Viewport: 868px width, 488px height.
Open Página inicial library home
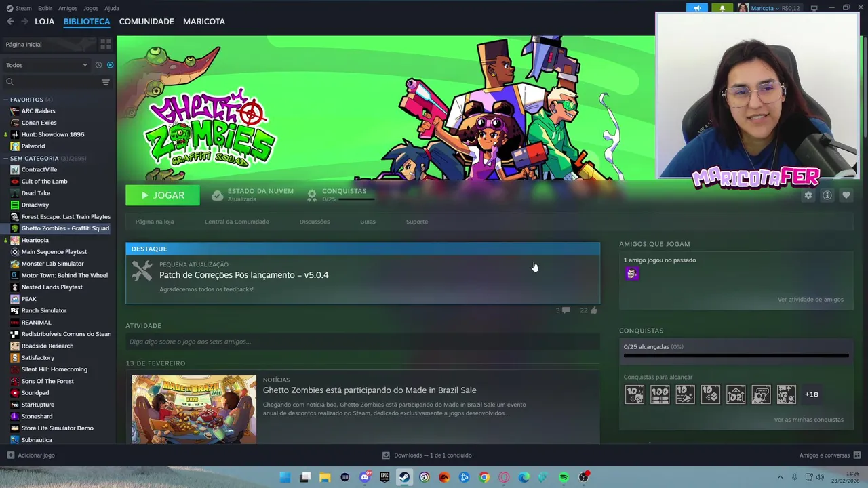49,44
